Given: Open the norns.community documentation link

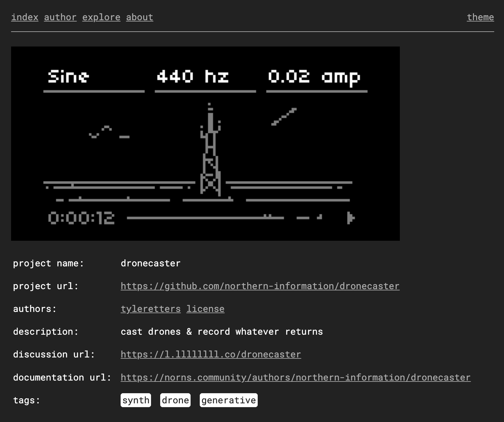Looking at the screenshot, I should (296, 377).
